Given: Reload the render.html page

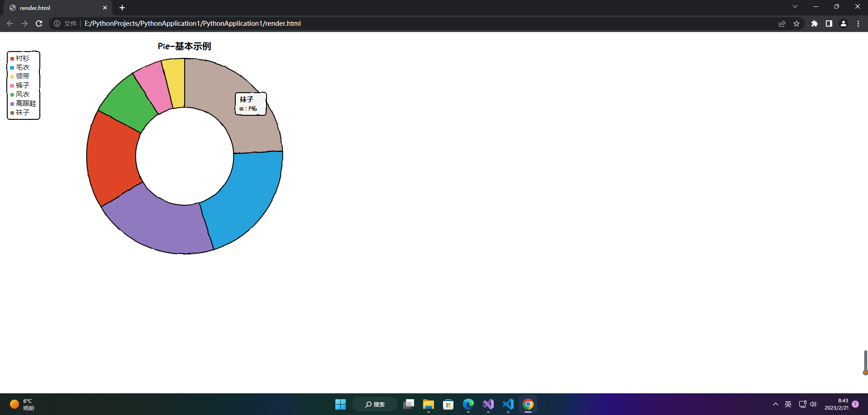Looking at the screenshot, I should (39, 24).
